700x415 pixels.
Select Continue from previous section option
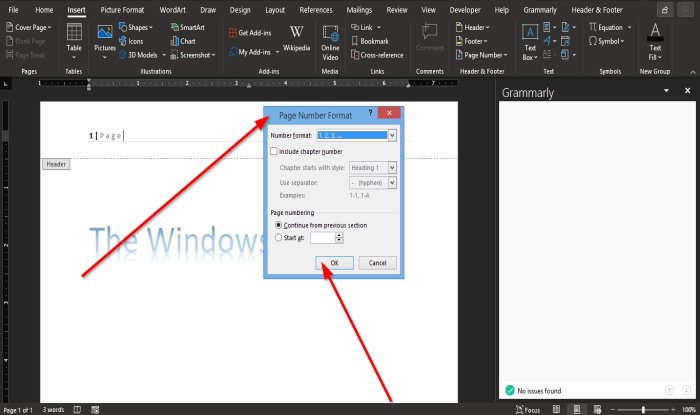click(x=279, y=225)
